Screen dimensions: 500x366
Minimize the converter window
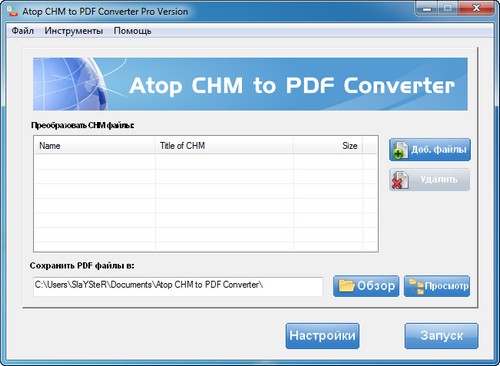point(426,9)
